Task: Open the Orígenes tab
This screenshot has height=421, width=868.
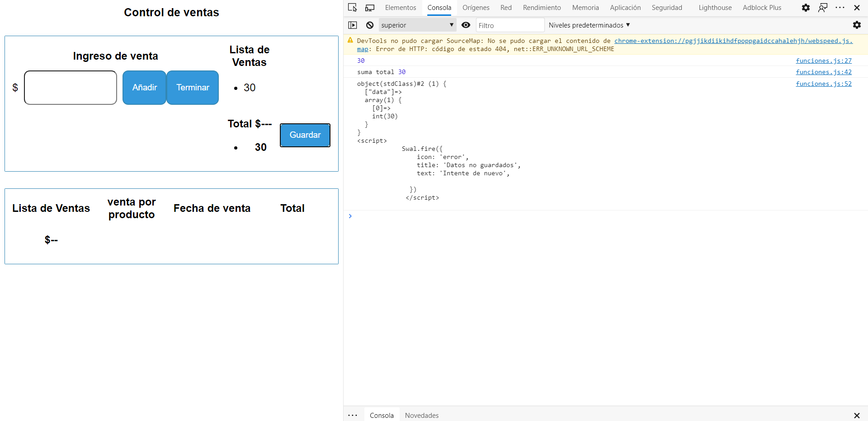Action: coord(476,8)
